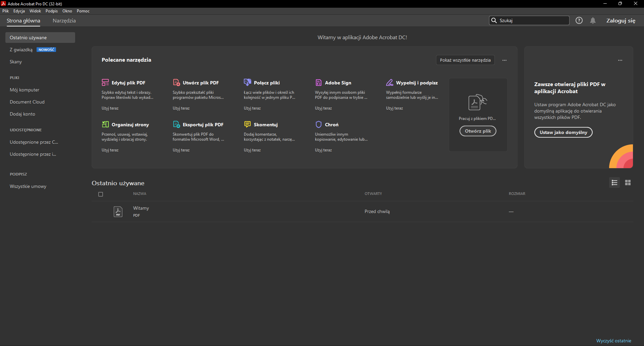Click the Pracuj z plikiem PDF illustration icon
The image size is (644, 346).
coord(478,102)
